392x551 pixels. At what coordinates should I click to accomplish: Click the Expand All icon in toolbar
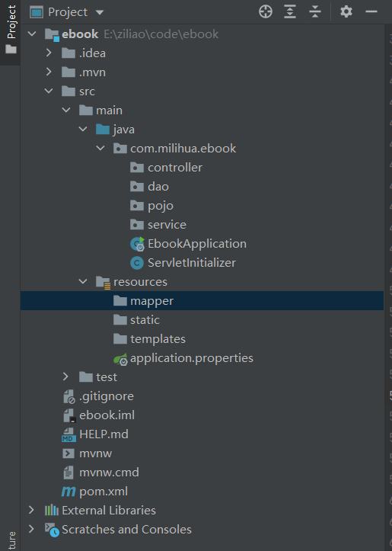(290, 11)
